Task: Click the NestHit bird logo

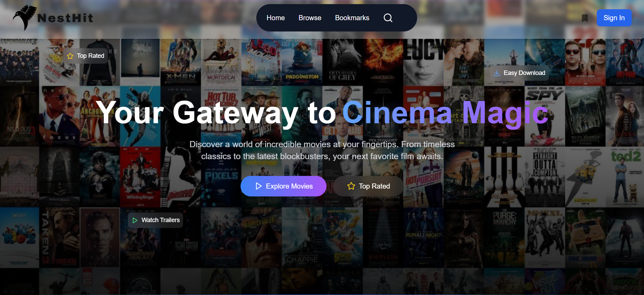Action: coord(25,17)
